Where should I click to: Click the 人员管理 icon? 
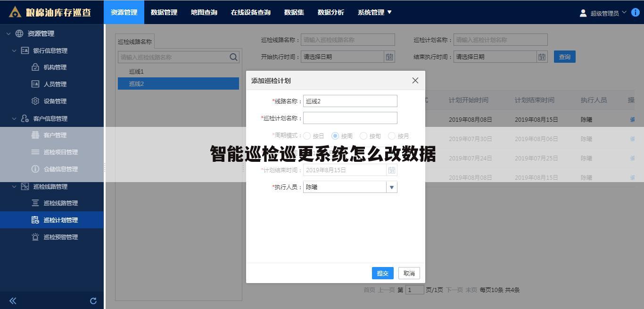35,84
